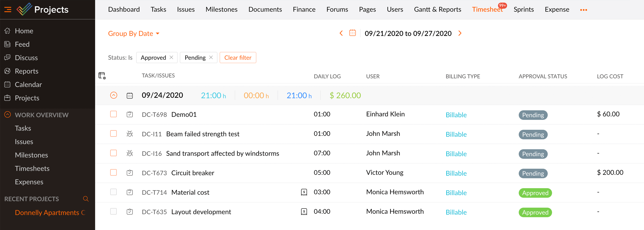Toggle checkbox for DC-I11 row
The width and height of the screenshot is (644, 230).
[x=114, y=134]
